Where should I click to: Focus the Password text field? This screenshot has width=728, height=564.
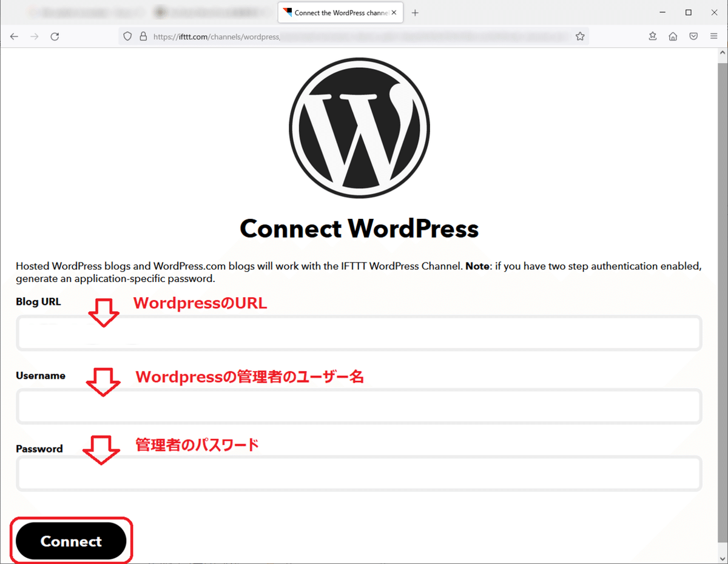tap(359, 473)
